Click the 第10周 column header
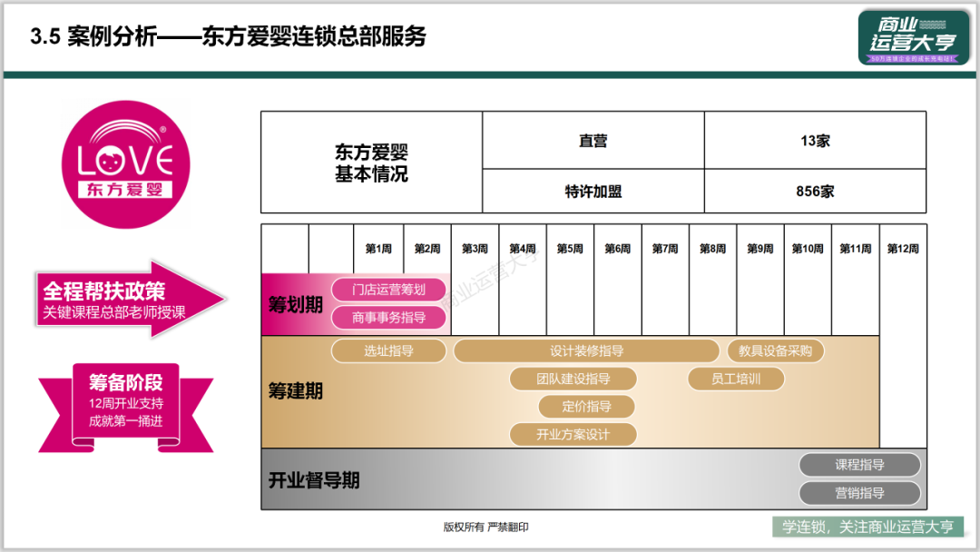Screen dimensions: 980x552 click(x=808, y=249)
